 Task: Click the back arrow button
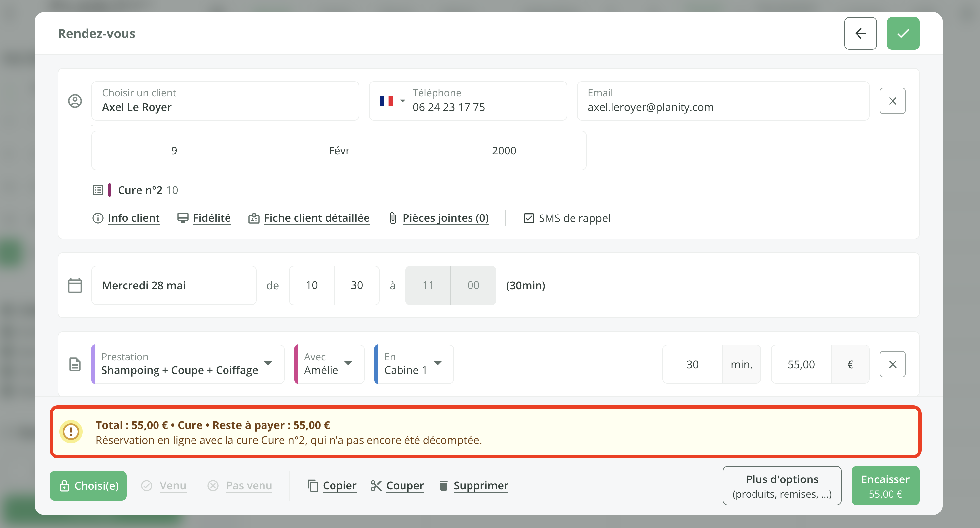pos(860,33)
